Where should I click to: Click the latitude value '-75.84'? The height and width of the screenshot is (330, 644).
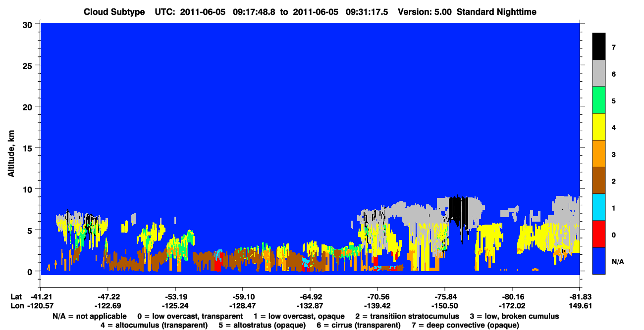pos(445,296)
